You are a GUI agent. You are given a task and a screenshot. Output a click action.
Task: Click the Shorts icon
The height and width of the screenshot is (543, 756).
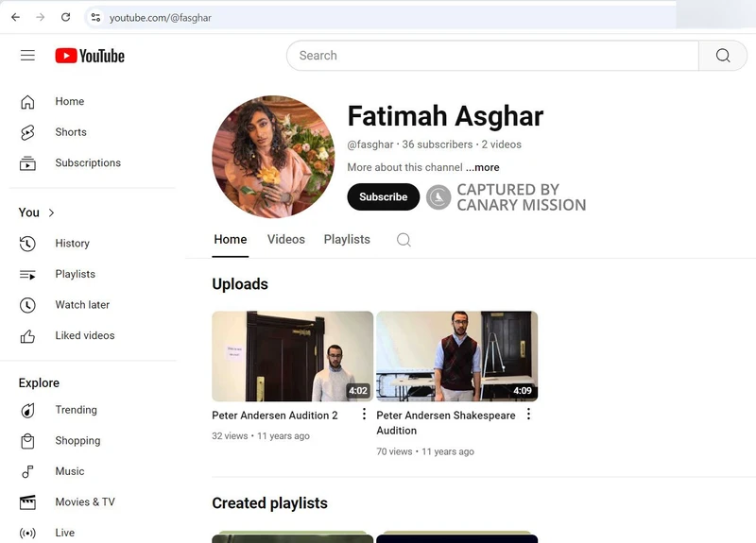click(x=27, y=132)
